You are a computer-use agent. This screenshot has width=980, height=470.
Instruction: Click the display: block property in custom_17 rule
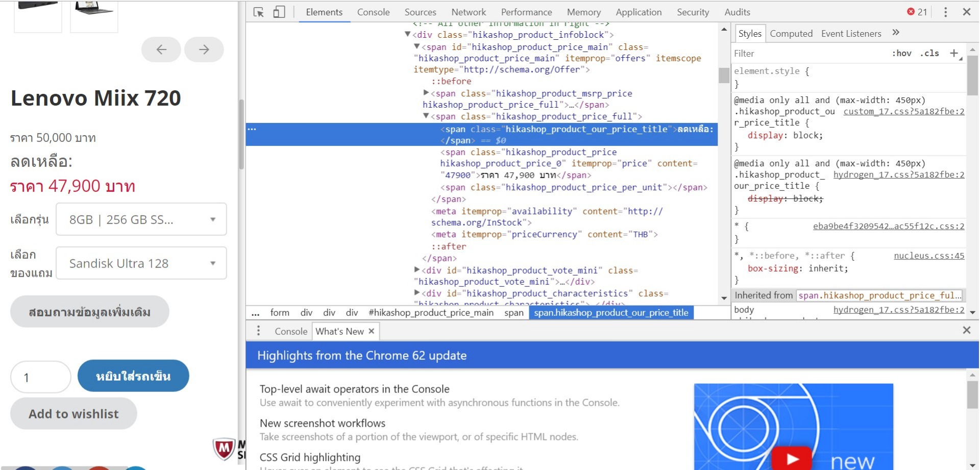point(785,135)
